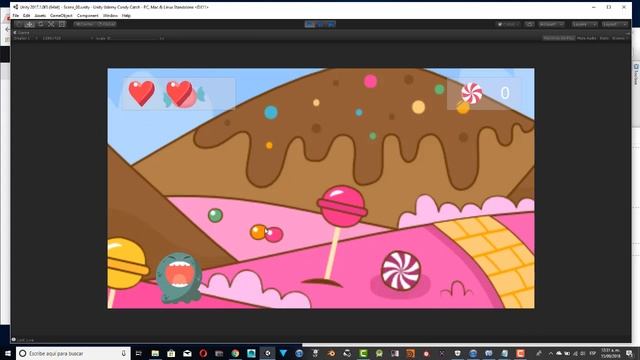Click the taskbar search field

point(73,353)
